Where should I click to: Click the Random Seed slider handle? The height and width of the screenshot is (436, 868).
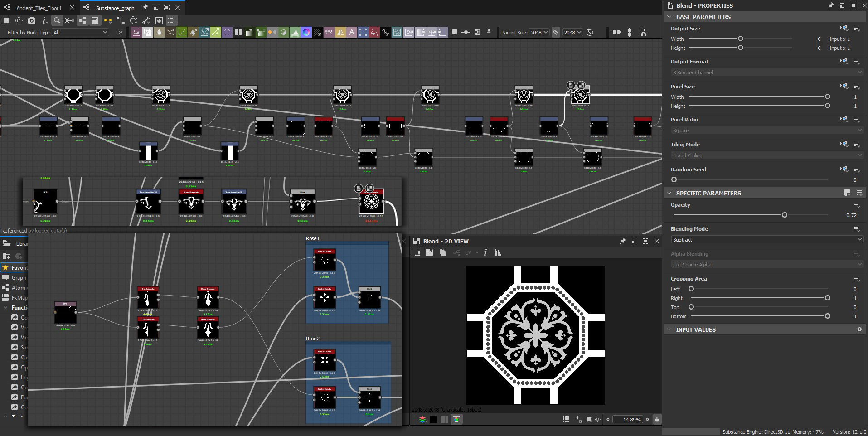point(674,180)
